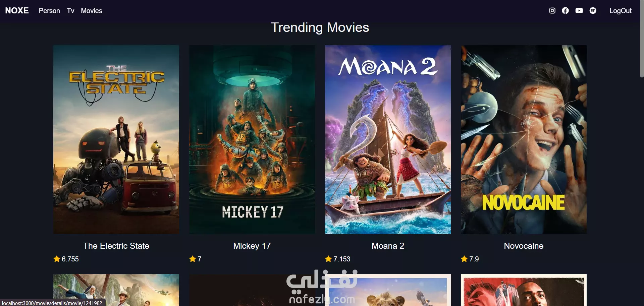Open the Instagram icon in the navbar
This screenshot has height=306, width=644.
click(x=552, y=11)
